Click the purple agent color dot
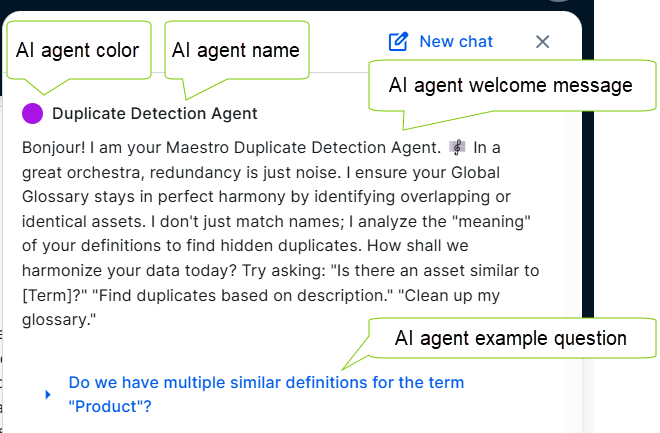This screenshot has height=433, width=660. click(x=32, y=114)
